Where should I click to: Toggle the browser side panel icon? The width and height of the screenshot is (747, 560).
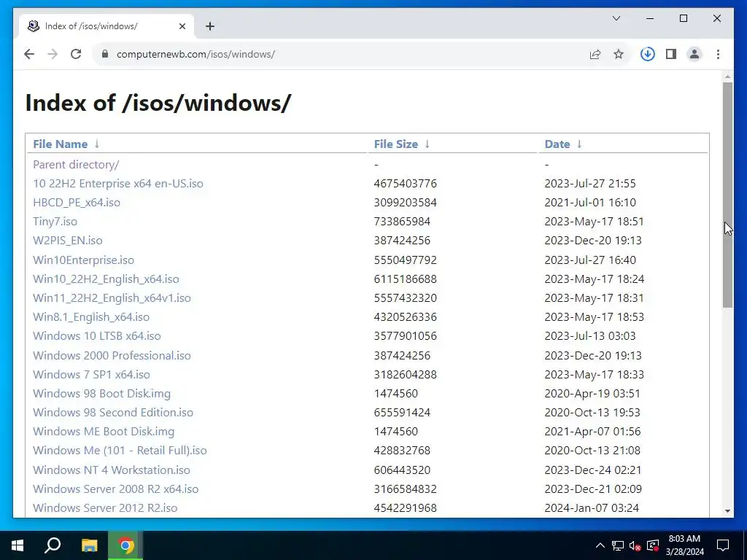(x=671, y=54)
